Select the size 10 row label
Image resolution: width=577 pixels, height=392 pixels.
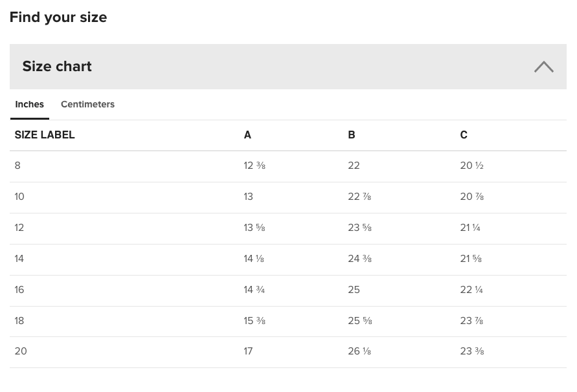[19, 197]
